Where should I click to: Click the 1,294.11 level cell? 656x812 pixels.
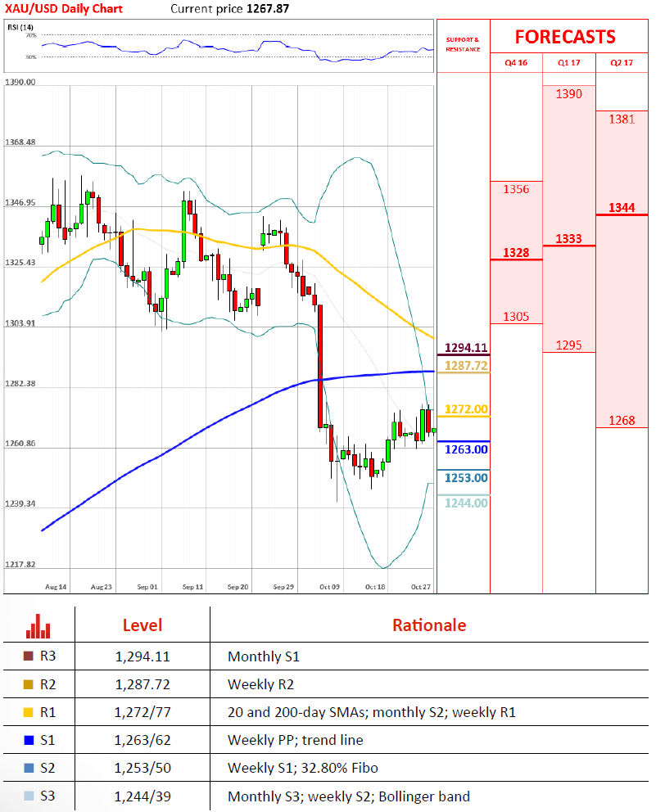pos(143,656)
